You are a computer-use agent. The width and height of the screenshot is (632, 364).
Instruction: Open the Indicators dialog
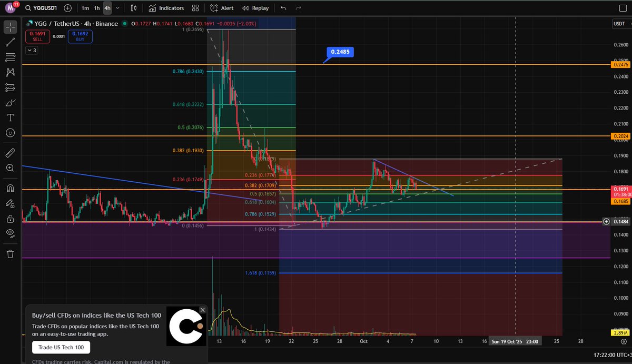(x=166, y=8)
